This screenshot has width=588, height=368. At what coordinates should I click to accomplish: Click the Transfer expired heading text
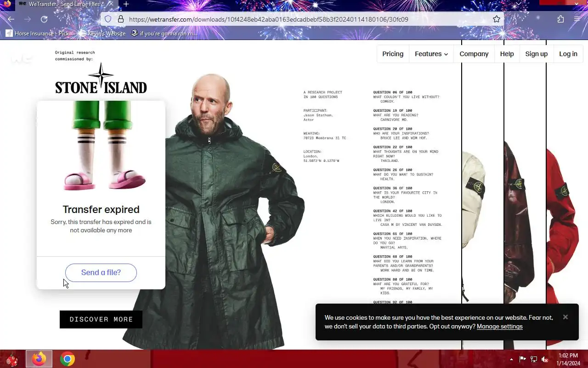101,209
